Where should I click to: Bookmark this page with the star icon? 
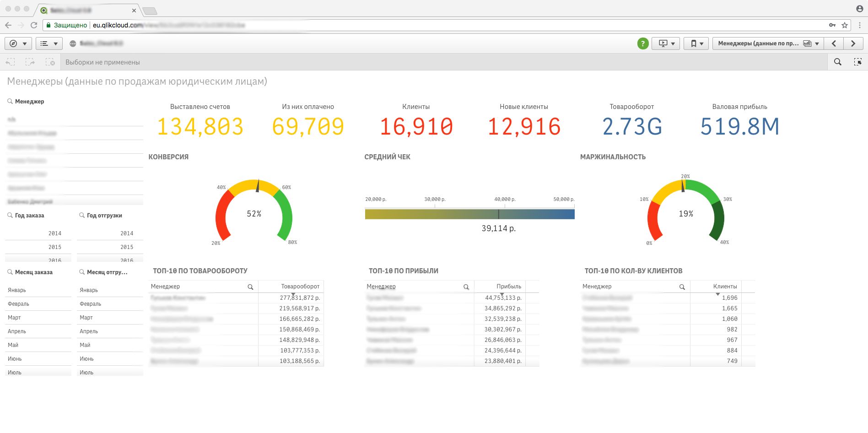point(845,25)
